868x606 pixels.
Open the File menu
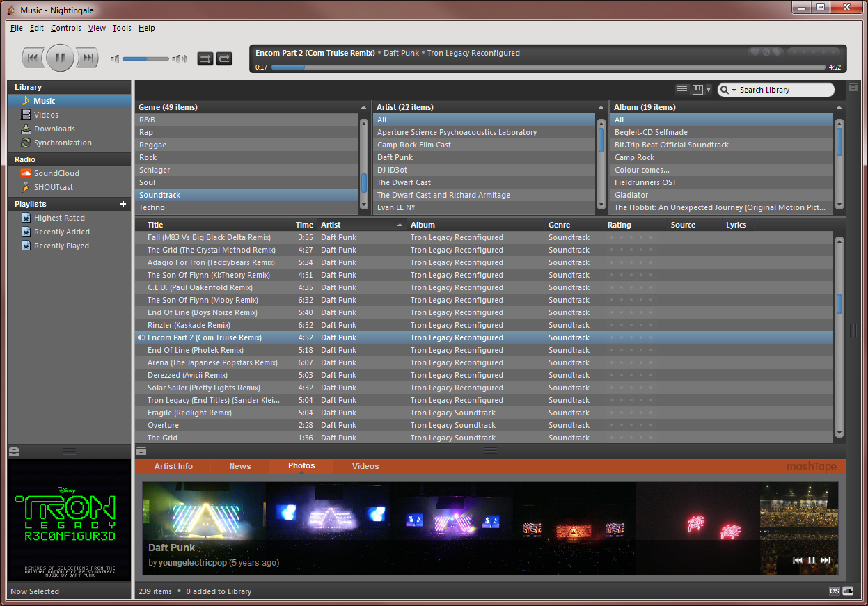click(x=17, y=28)
